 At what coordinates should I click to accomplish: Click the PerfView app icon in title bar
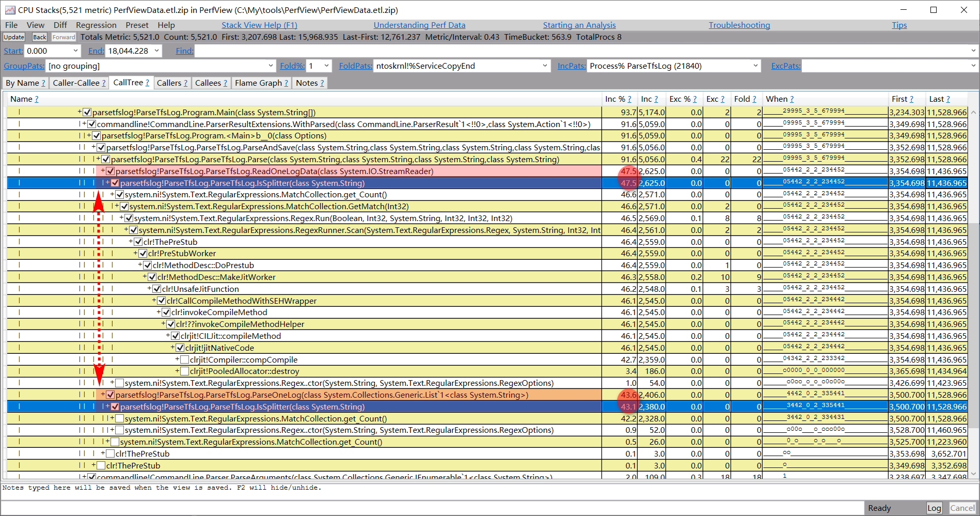tap(10, 10)
